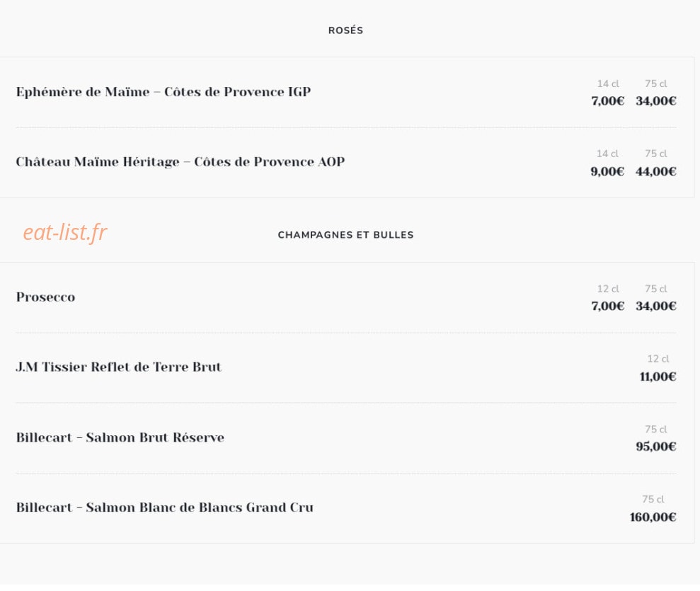
Task: Click the eat-list.fr watermark link
Action: click(x=64, y=233)
